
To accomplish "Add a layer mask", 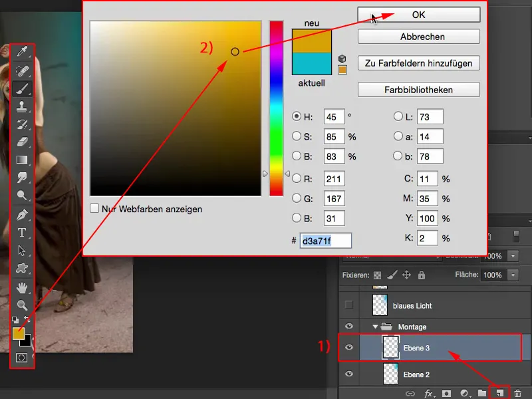I will 446,394.
